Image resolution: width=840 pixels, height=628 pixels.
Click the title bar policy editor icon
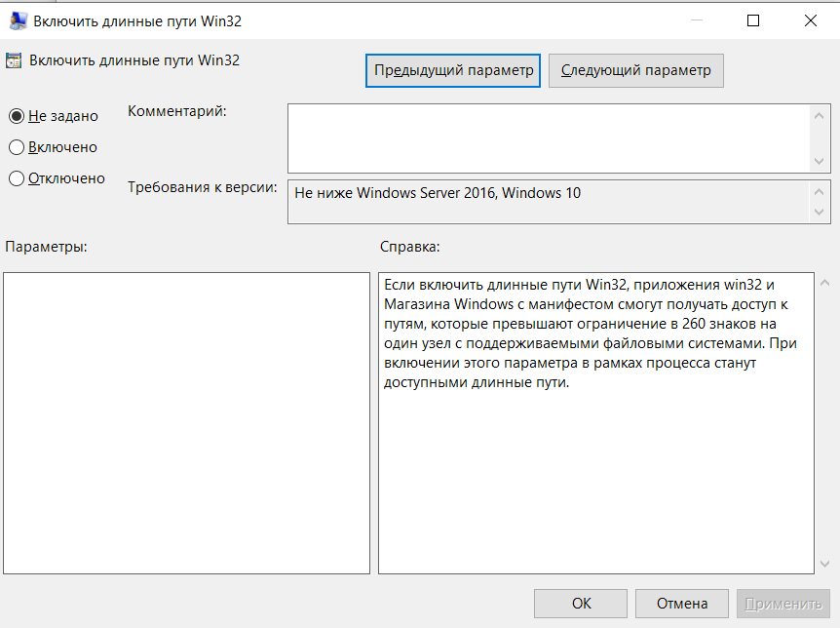coord(18,20)
